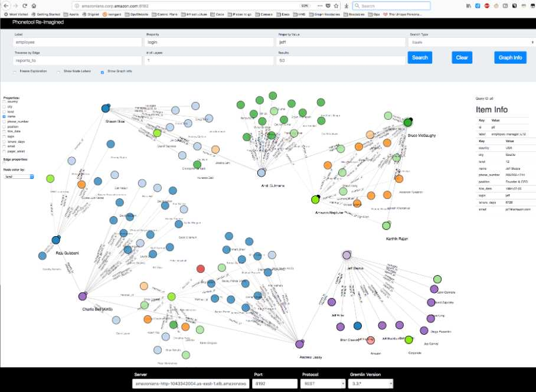Click the Pocket save icon in address bar

[328, 6]
